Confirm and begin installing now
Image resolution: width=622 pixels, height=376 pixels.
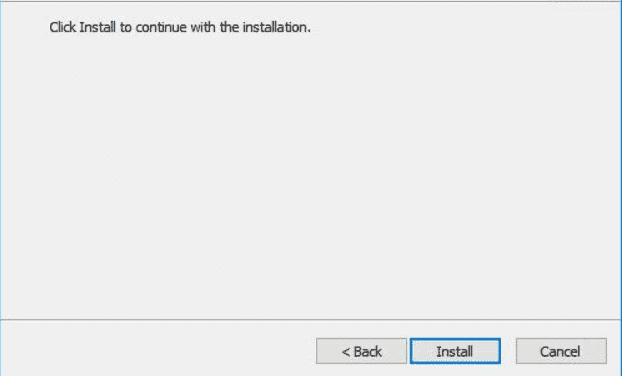455,351
